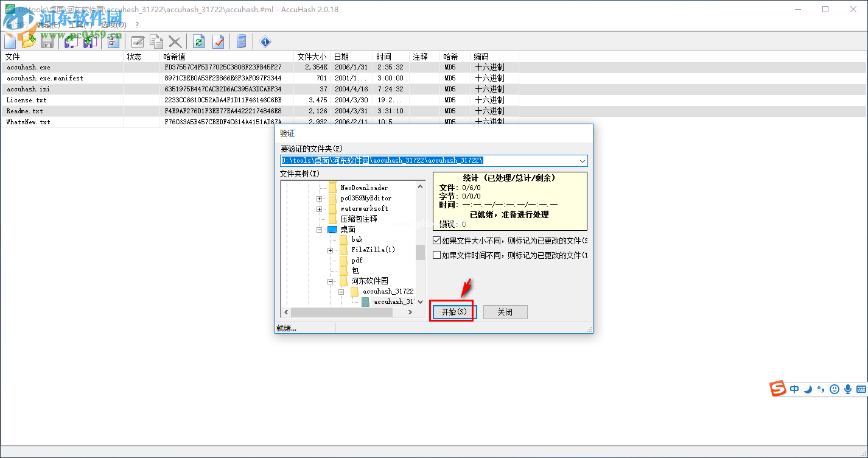This screenshot has width=868, height=458.
Task: Click the folder tree scroll-right arrow
Action: [410, 312]
